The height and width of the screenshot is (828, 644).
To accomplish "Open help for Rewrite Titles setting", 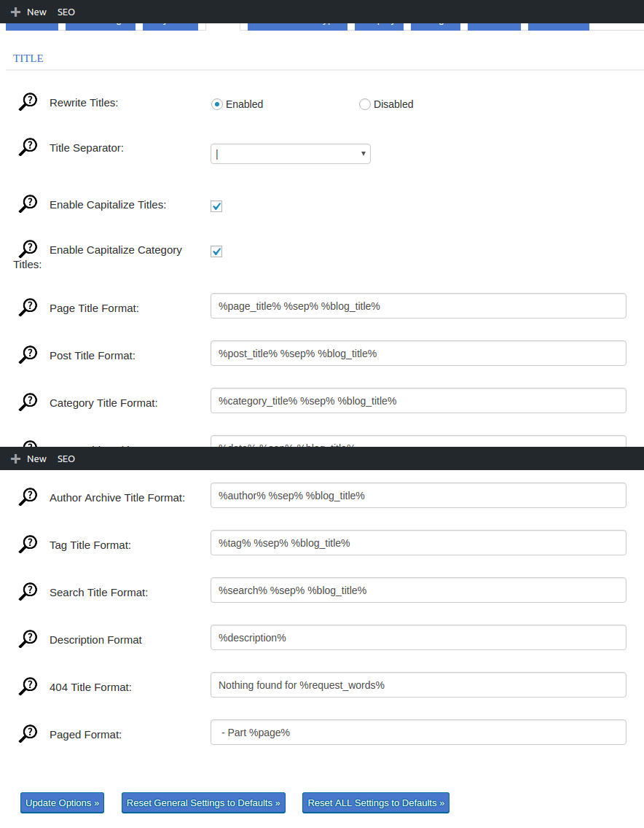I will click(x=27, y=101).
